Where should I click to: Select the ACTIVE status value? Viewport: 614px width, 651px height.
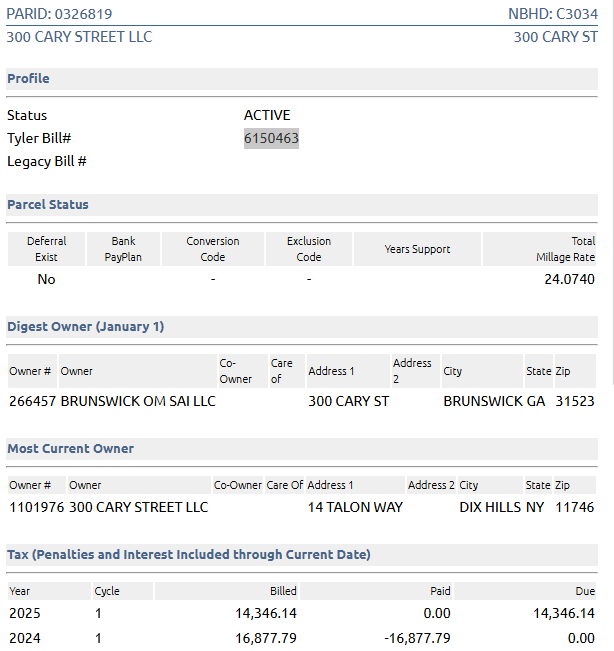(267, 115)
